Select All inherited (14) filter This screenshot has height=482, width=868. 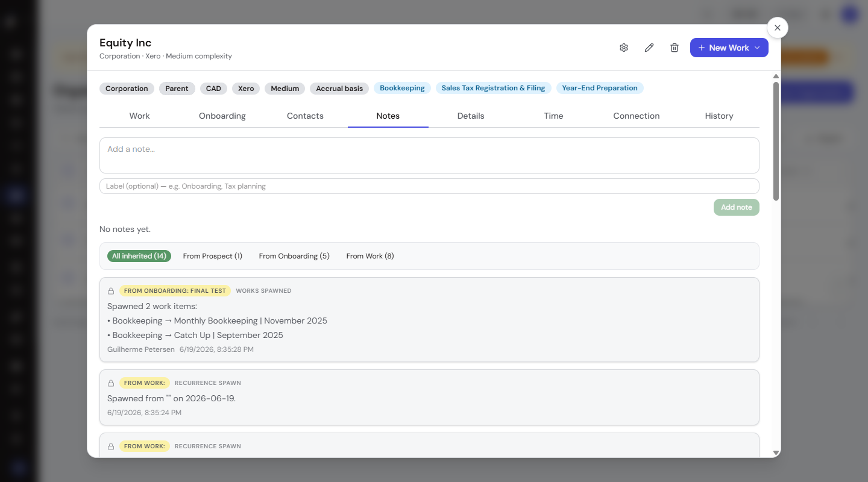pyautogui.click(x=139, y=256)
